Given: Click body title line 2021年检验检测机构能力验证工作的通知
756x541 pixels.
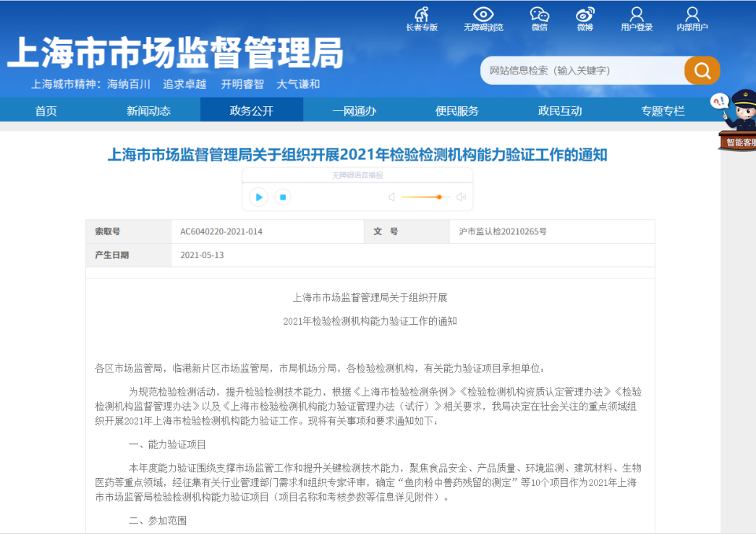Looking at the screenshot, I should [x=370, y=321].
